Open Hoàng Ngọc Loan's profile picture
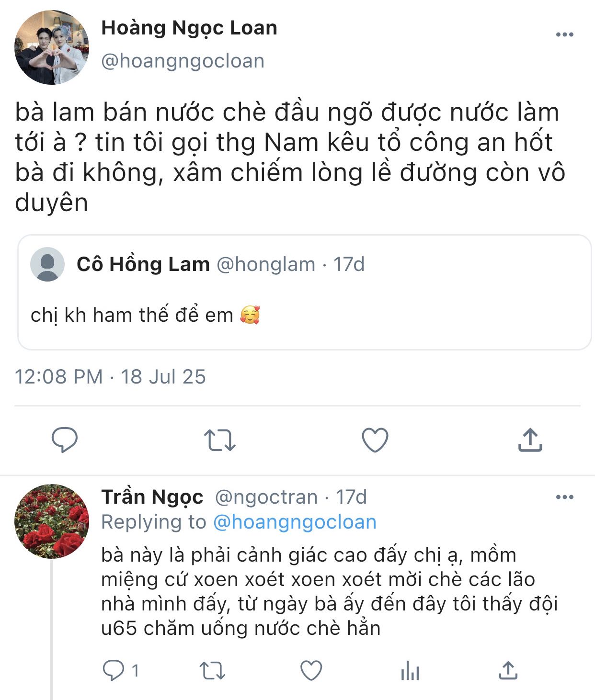The image size is (595, 700). click(52, 47)
